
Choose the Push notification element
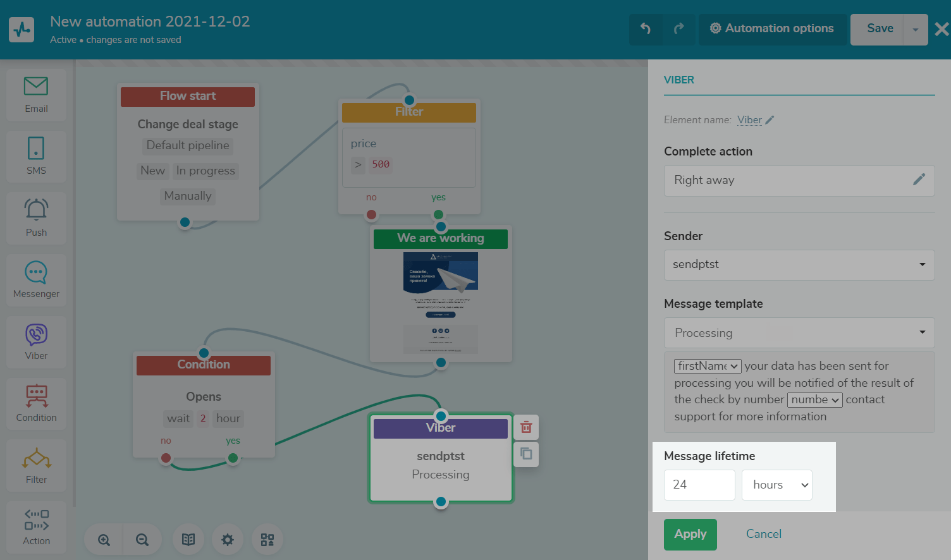point(36,217)
